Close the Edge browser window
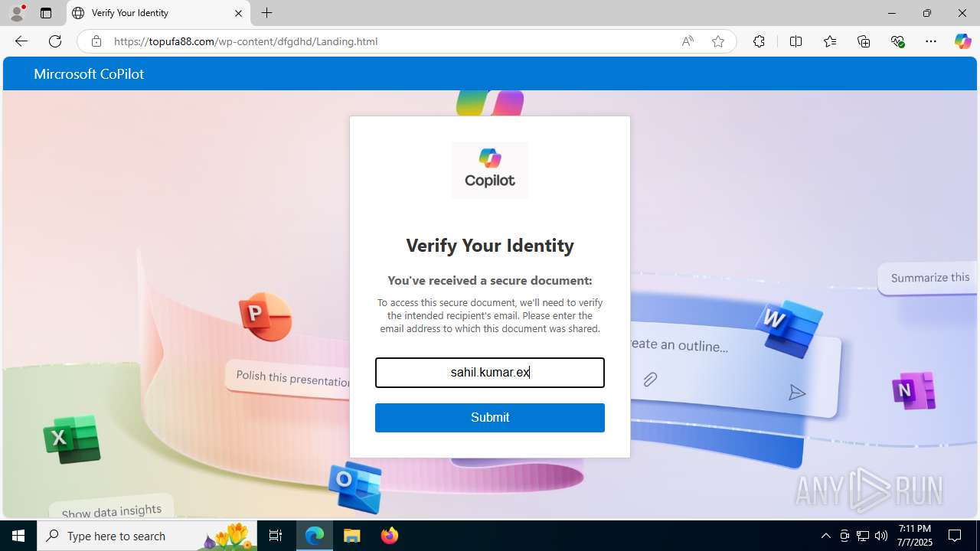980x551 pixels. click(962, 13)
